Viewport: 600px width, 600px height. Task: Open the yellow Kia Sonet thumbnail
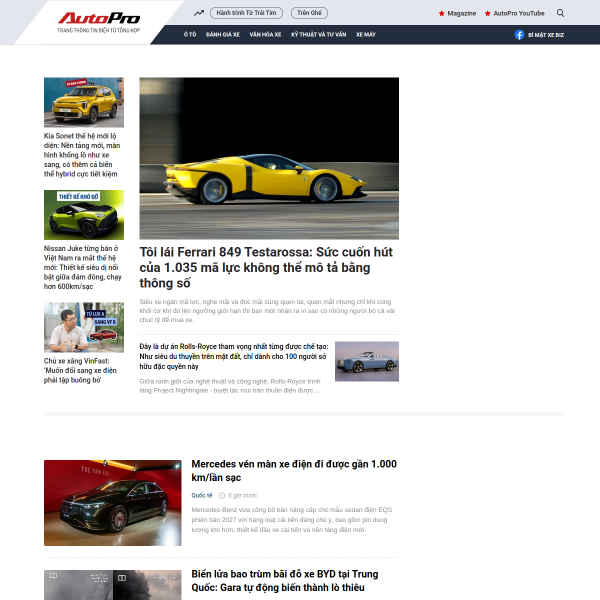point(84,102)
